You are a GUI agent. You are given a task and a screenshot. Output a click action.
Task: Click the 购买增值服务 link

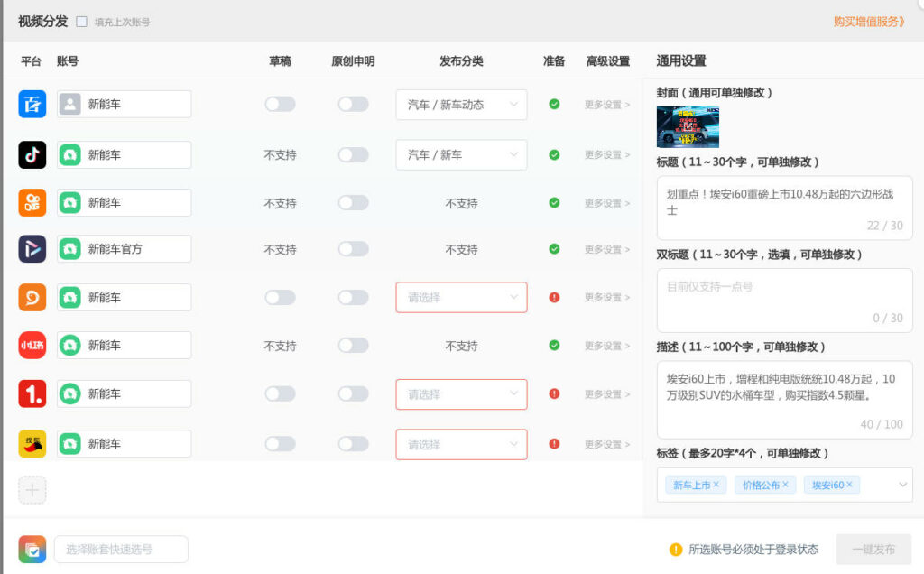click(x=869, y=22)
